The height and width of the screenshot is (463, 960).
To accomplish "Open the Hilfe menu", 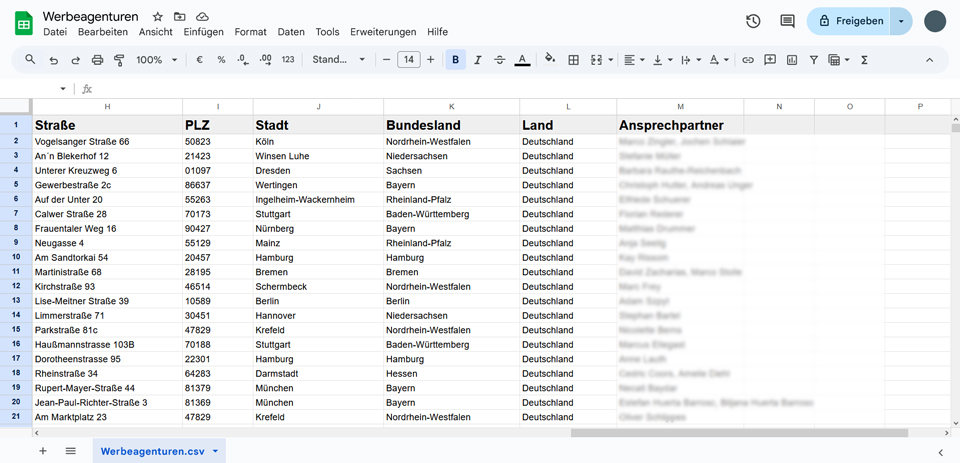I will tap(438, 32).
